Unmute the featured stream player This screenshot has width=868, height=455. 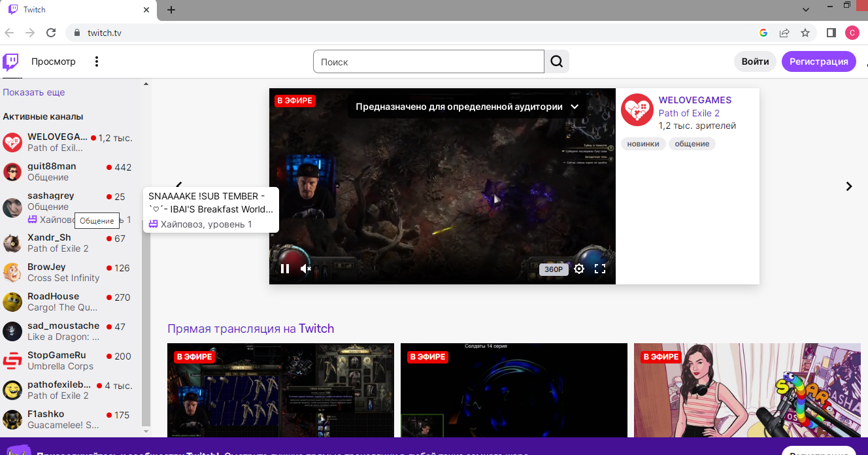pos(305,269)
